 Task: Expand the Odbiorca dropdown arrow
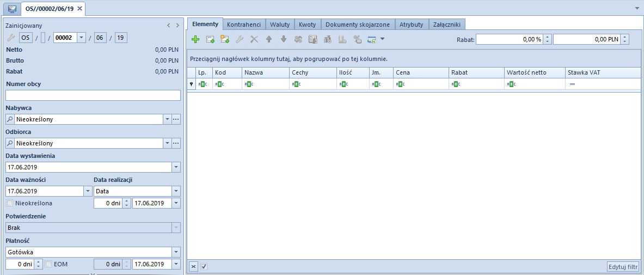point(167,143)
